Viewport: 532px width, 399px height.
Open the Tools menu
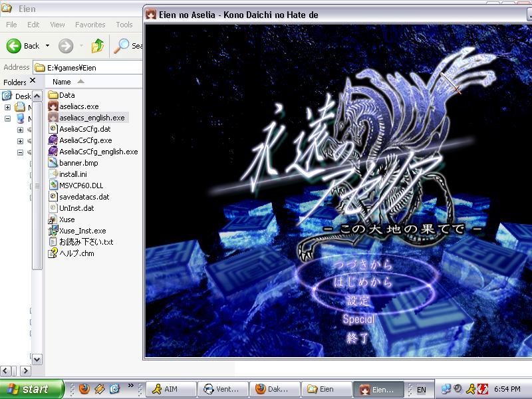(x=124, y=25)
